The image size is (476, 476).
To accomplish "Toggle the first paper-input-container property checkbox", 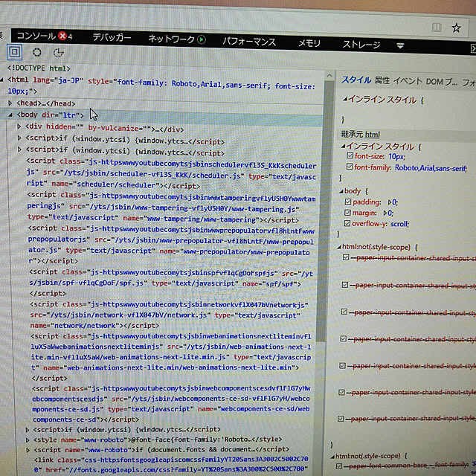I will point(346,257).
